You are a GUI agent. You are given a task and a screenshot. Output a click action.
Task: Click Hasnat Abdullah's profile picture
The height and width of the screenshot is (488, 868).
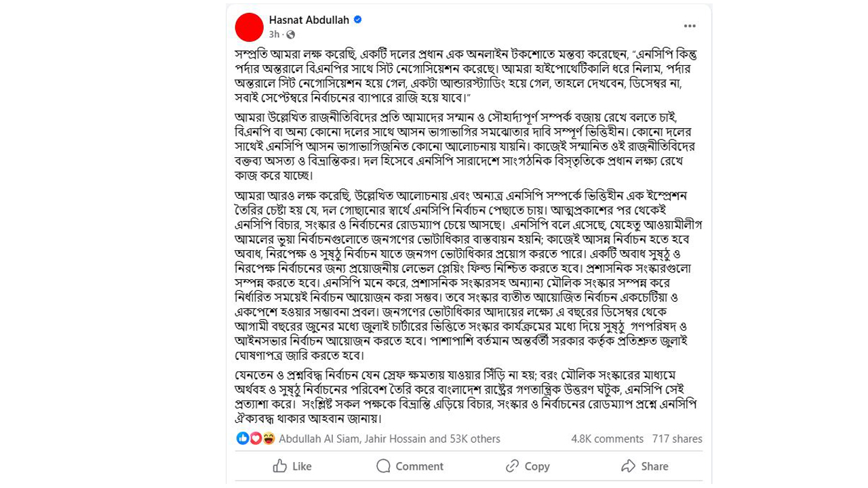(x=249, y=27)
